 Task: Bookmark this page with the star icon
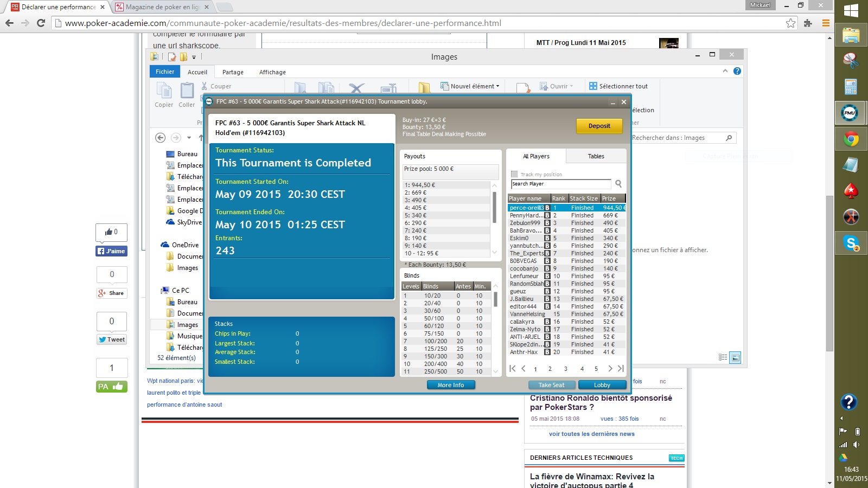790,23
